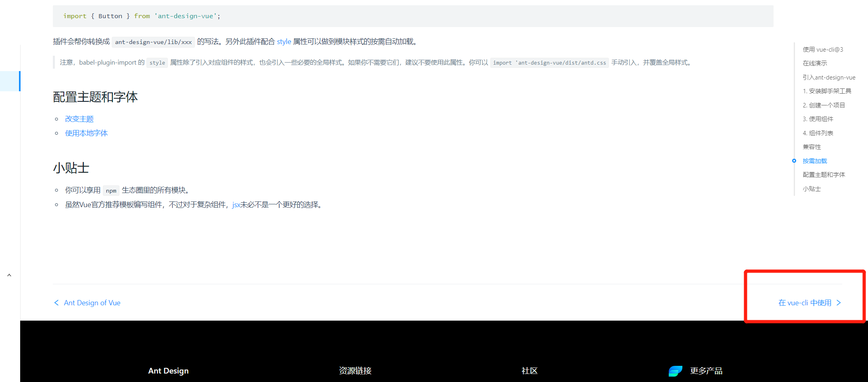The height and width of the screenshot is (382, 868).
Task: Collapse sidebar with the up chevron
Action: click(9, 275)
